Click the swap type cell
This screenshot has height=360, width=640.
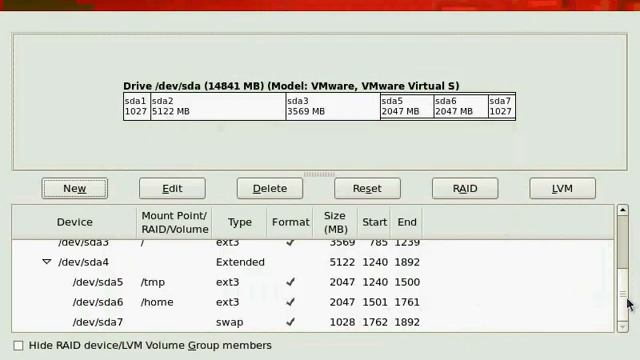[x=229, y=322]
